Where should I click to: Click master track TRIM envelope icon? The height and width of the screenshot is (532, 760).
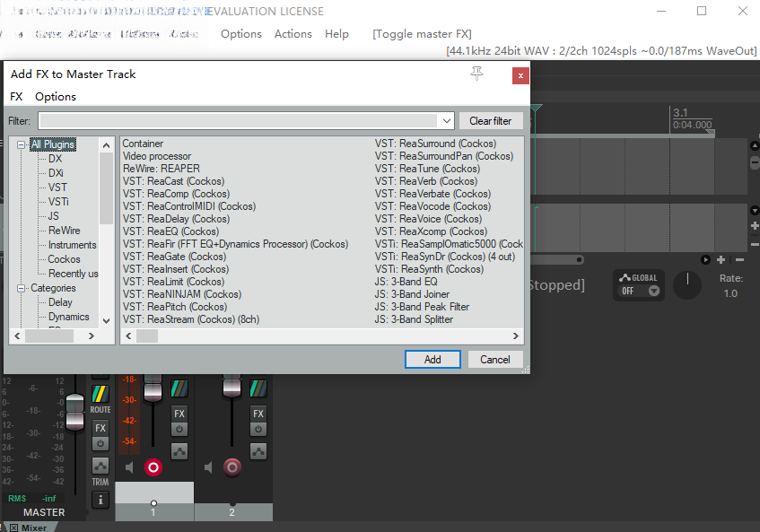click(x=100, y=467)
